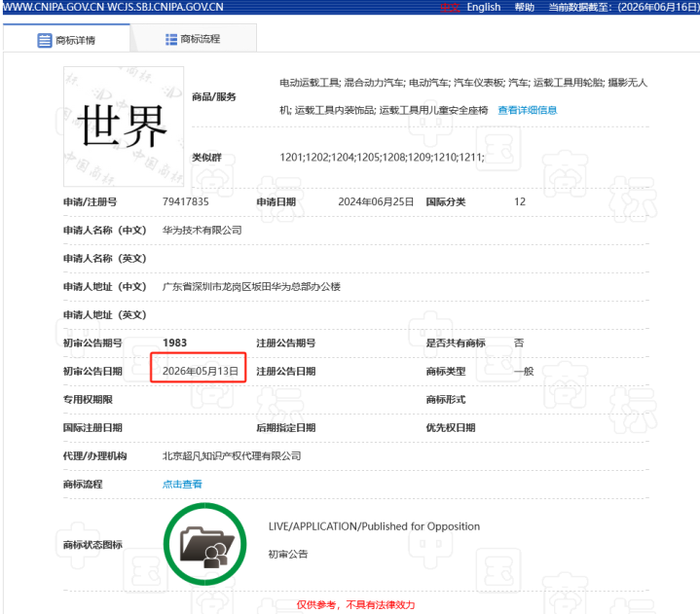
Task: Select the applicant address 广东省深圳市龙岗区坂田华为总部办公楼
Action: 251,286
